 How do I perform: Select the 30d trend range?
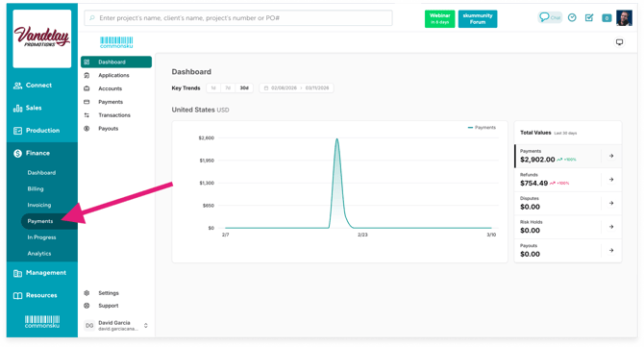pos(244,88)
